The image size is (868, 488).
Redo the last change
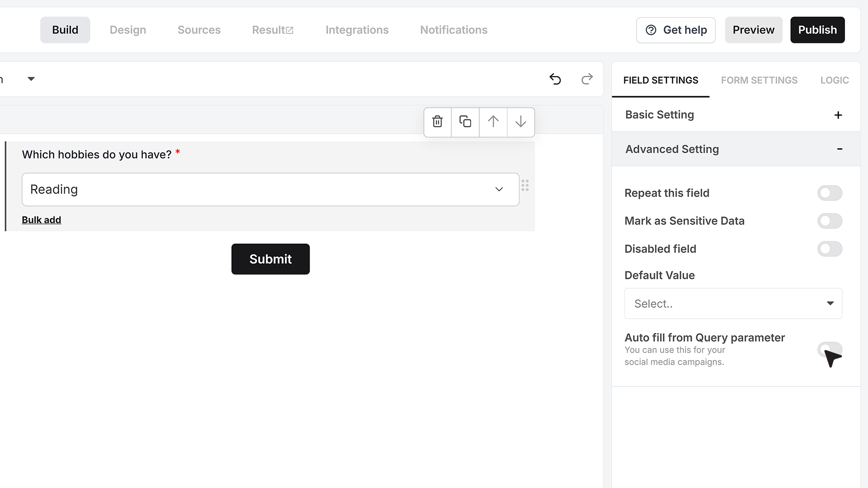(587, 79)
